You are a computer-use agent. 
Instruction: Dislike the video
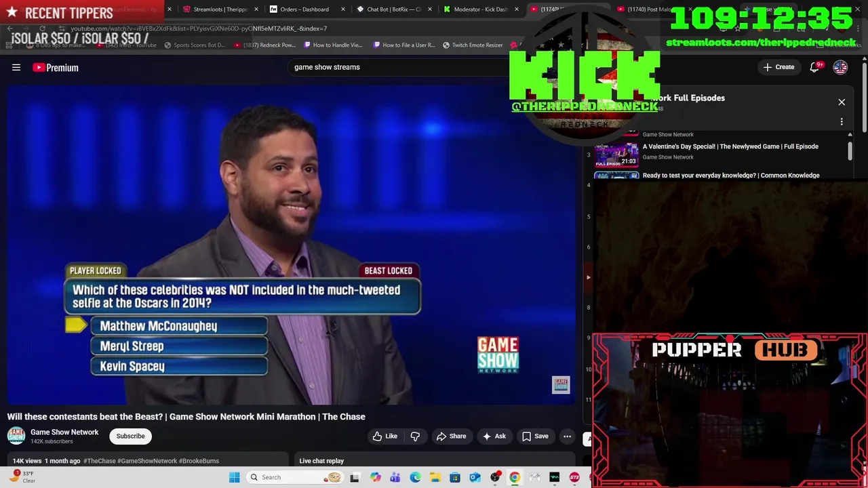[x=415, y=436]
